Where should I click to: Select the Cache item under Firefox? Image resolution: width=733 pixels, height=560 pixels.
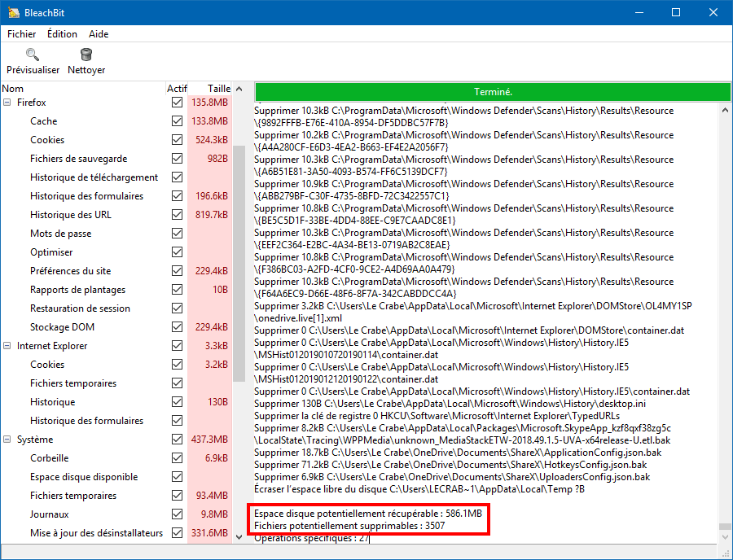[x=43, y=121]
